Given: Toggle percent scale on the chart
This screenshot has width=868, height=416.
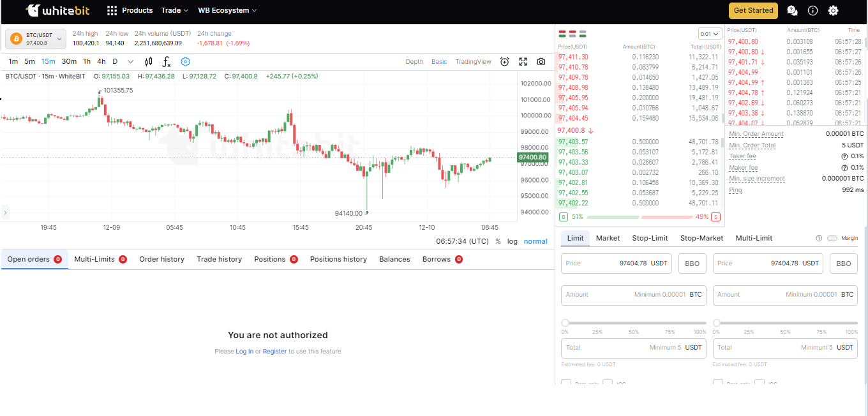Looking at the screenshot, I should (498, 241).
